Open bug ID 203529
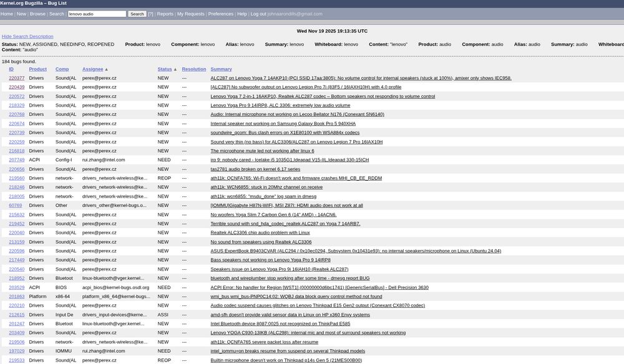Screen dimensions: 624x364 pos(17,287)
